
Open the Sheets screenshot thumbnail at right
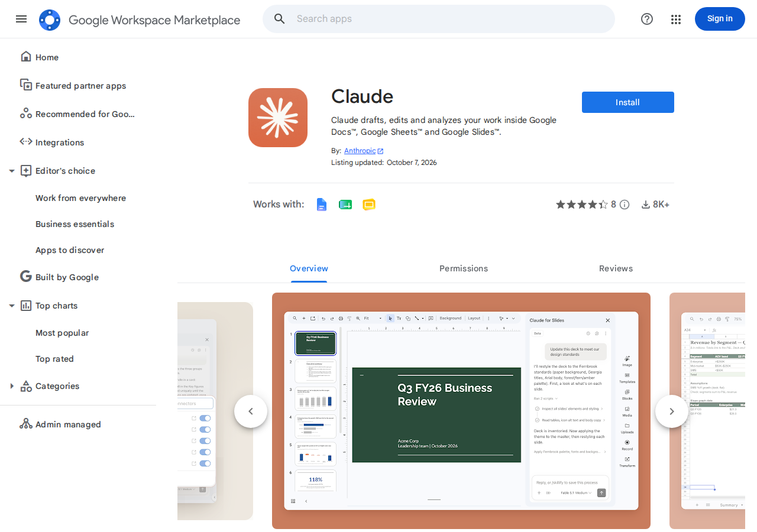707,411
